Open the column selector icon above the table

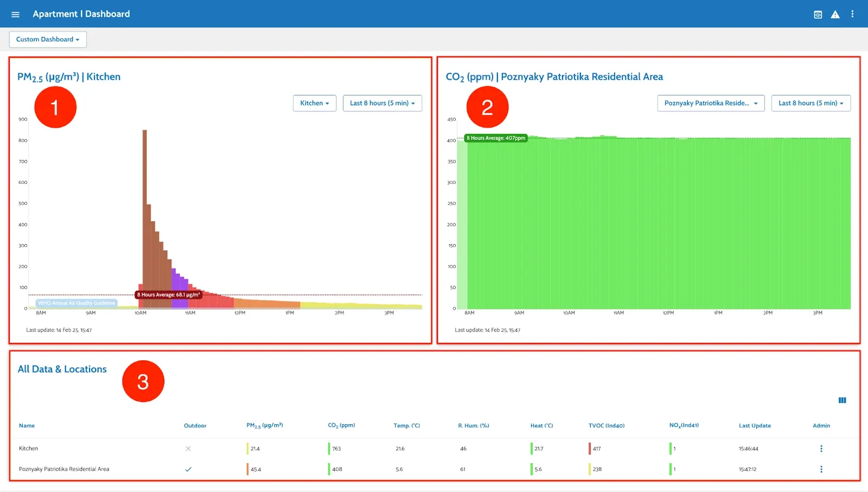[842, 400]
